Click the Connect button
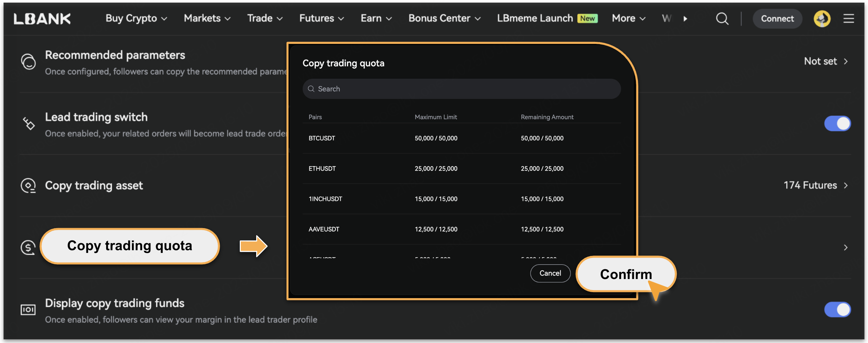868x343 pixels. coord(777,18)
